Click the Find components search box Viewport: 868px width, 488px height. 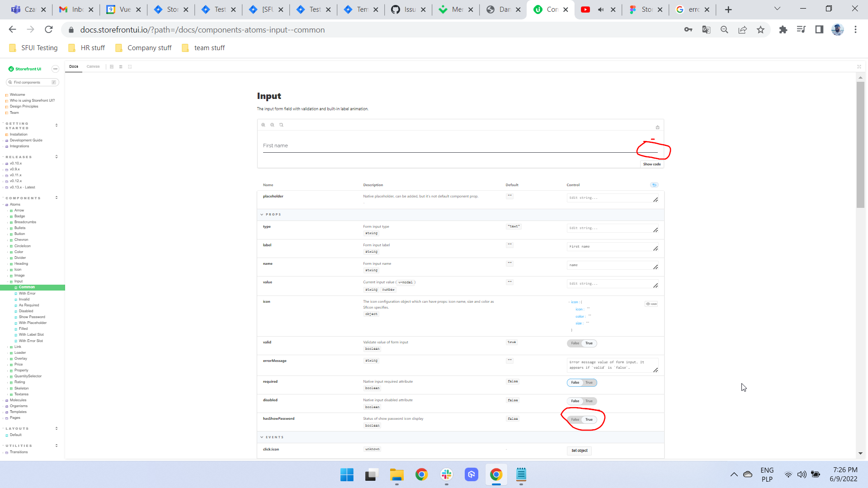(x=32, y=82)
